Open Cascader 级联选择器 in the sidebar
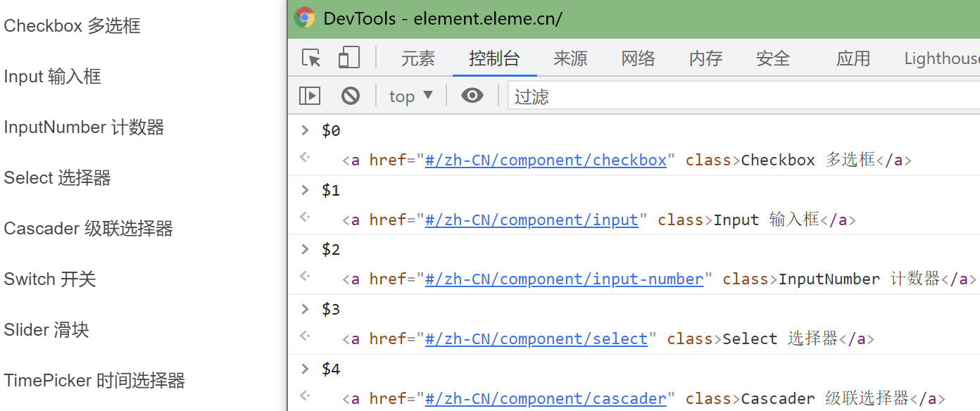 point(89,228)
